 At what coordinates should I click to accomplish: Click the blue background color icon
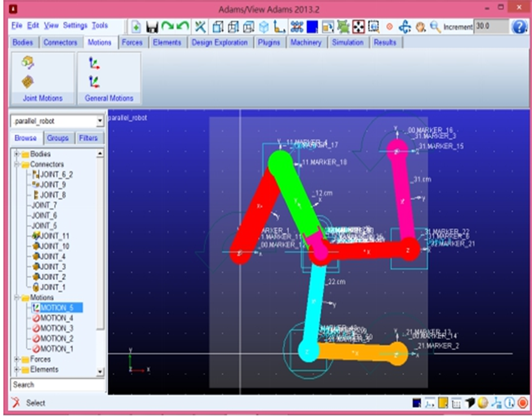click(x=312, y=27)
